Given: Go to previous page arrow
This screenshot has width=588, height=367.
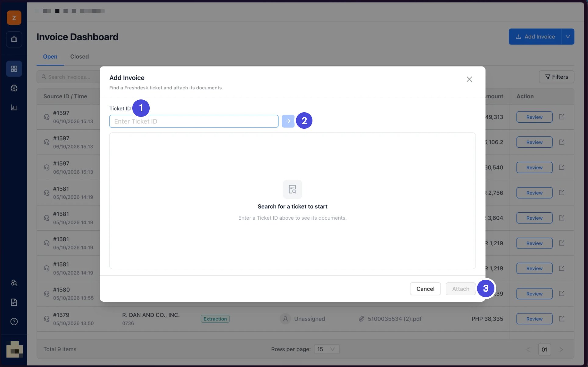Looking at the screenshot, I should (528, 350).
